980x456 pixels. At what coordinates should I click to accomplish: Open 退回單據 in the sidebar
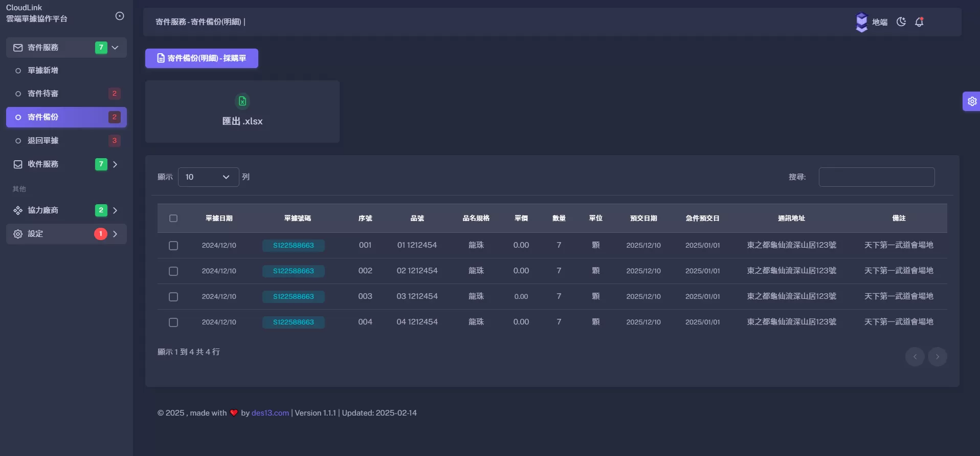[43, 141]
